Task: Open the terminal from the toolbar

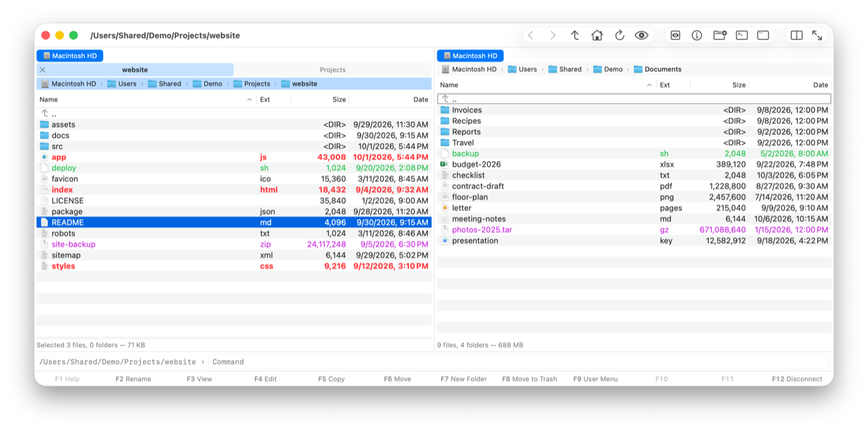Action: [x=742, y=35]
